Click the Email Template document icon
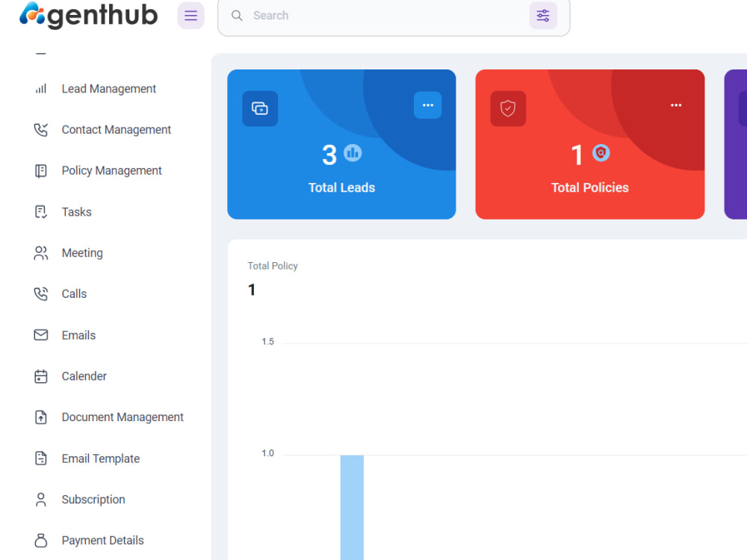Image resolution: width=747 pixels, height=560 pixels. [41, 458]
